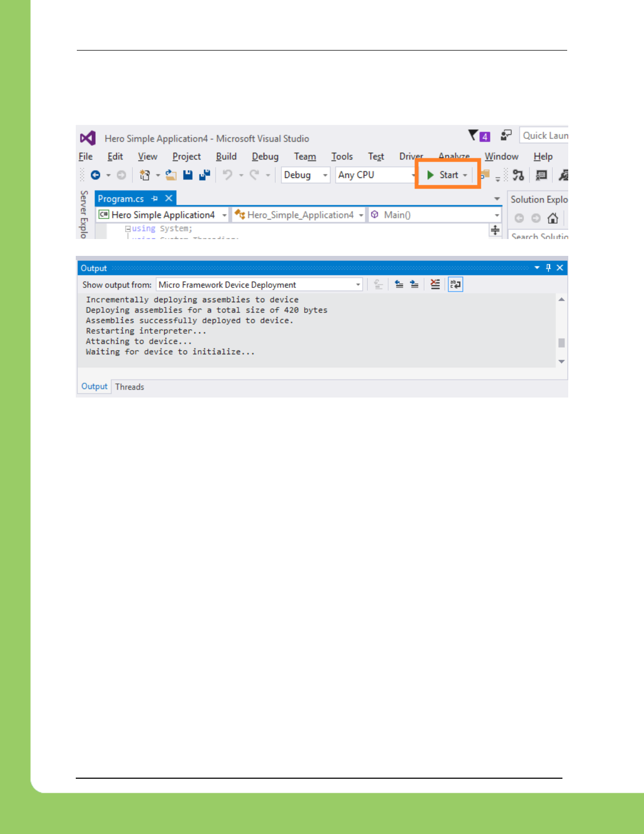Screen dimensions: 644x834
Task: Click the Output scroll up arrow
Action: [x=561, y=299]
